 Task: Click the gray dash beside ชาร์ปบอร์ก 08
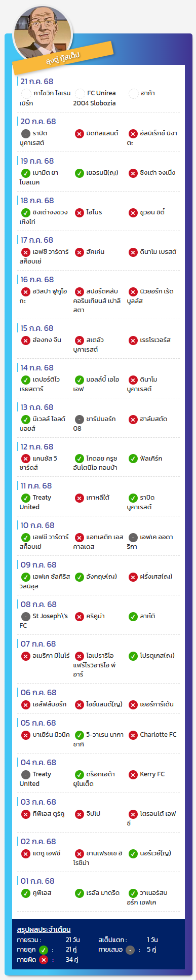[x=80, y=420]
